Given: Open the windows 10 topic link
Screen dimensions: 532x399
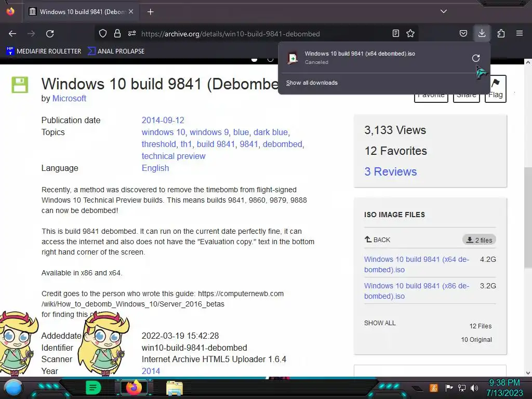Looking at the screenshot, I should (x=163, y=132).
